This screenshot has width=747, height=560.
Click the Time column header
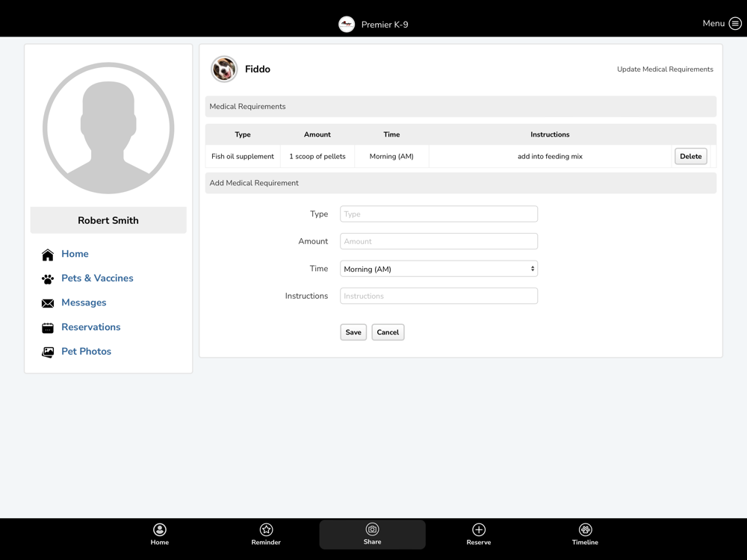coord(391,134)
